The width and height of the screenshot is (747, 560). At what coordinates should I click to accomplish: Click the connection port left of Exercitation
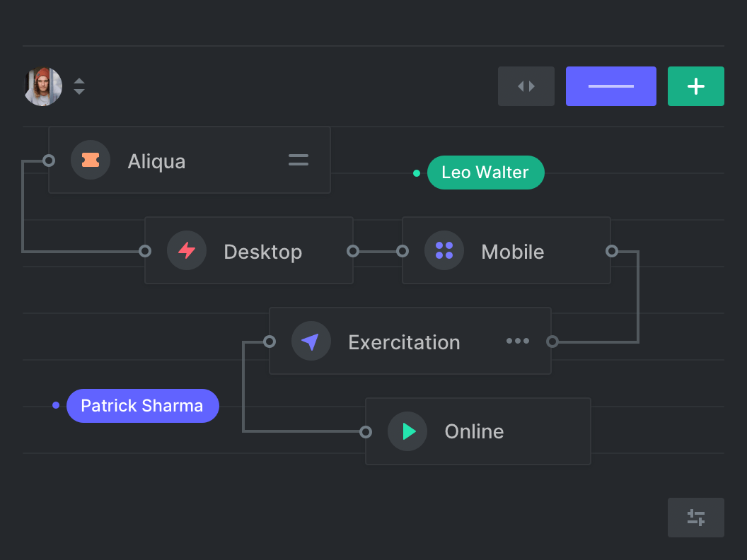[x=269, y=341]
